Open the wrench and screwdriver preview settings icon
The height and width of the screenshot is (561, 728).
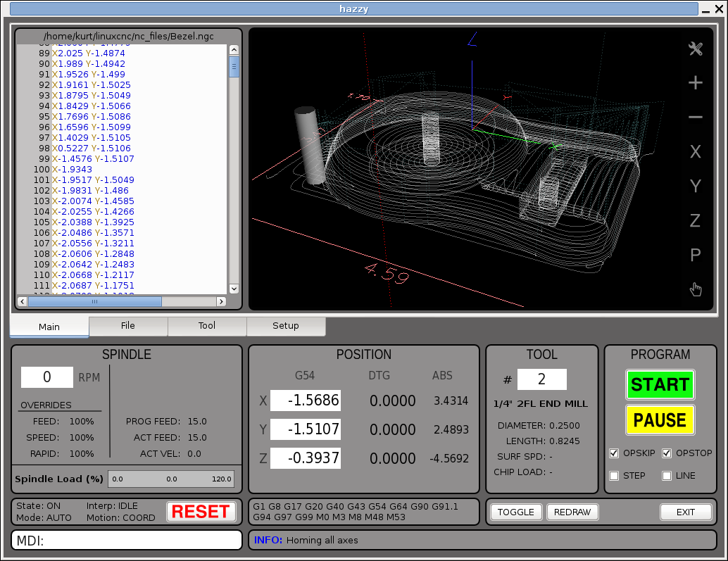pos(695,49)
